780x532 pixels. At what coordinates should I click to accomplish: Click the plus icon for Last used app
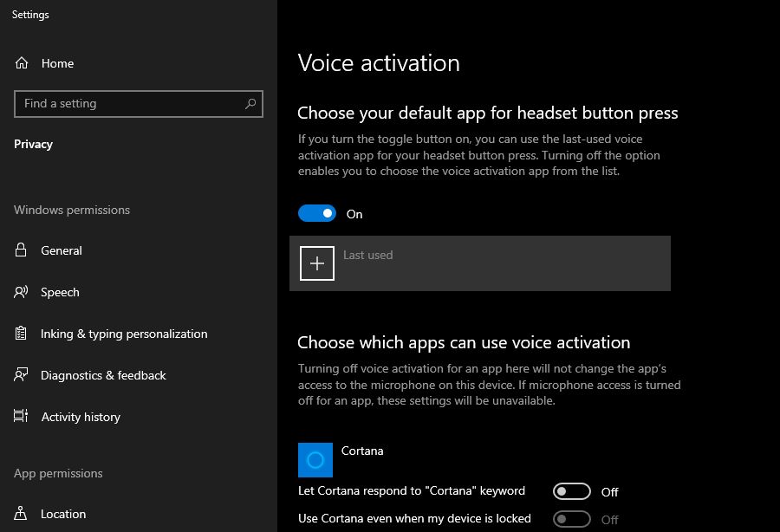click(317, 263)
